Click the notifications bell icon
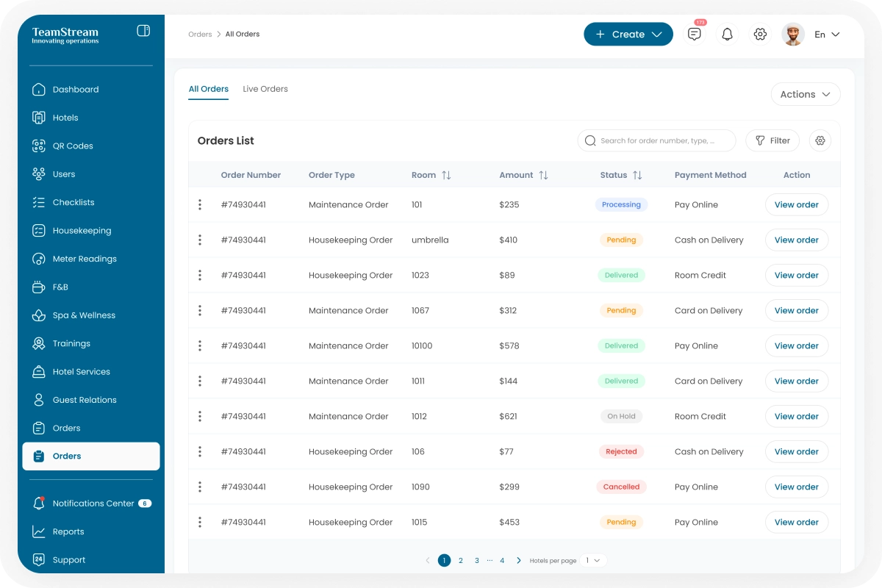 pos(727,35)
